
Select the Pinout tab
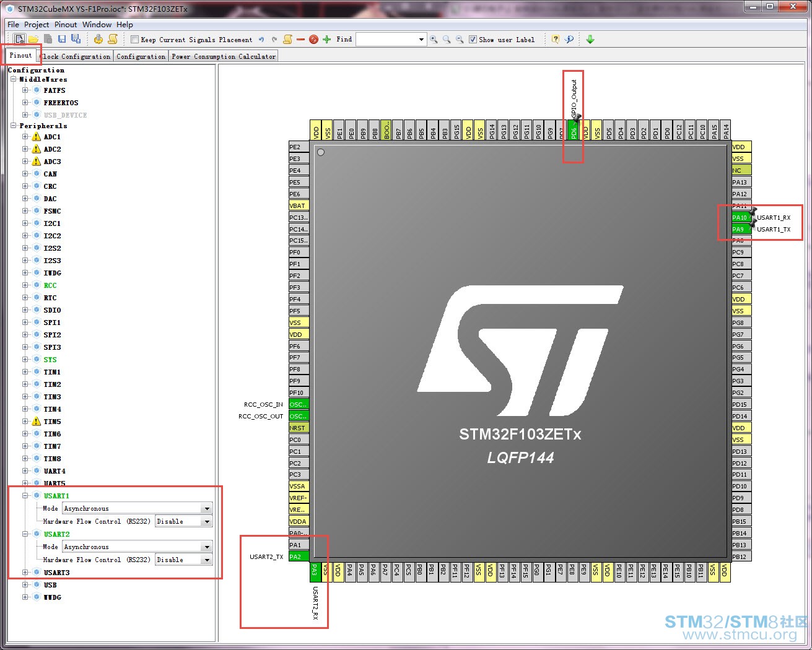20,56
